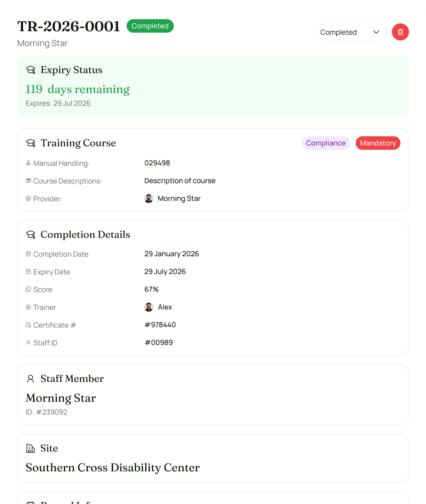426x504 pixels.
Task: Open the delete record trash button
Action: point(400,32)
